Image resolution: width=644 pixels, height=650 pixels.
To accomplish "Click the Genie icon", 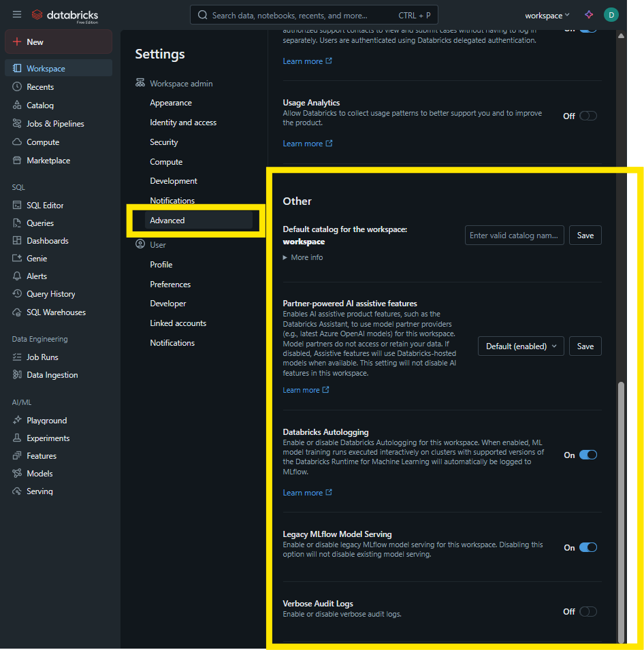I will tap(17, 258).
